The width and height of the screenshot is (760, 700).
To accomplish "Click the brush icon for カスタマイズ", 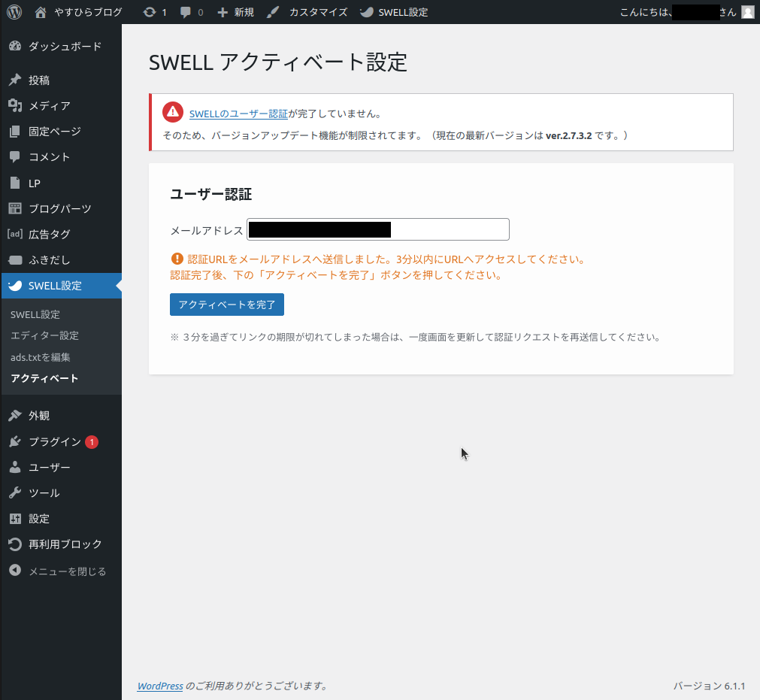I will (273, 12).
